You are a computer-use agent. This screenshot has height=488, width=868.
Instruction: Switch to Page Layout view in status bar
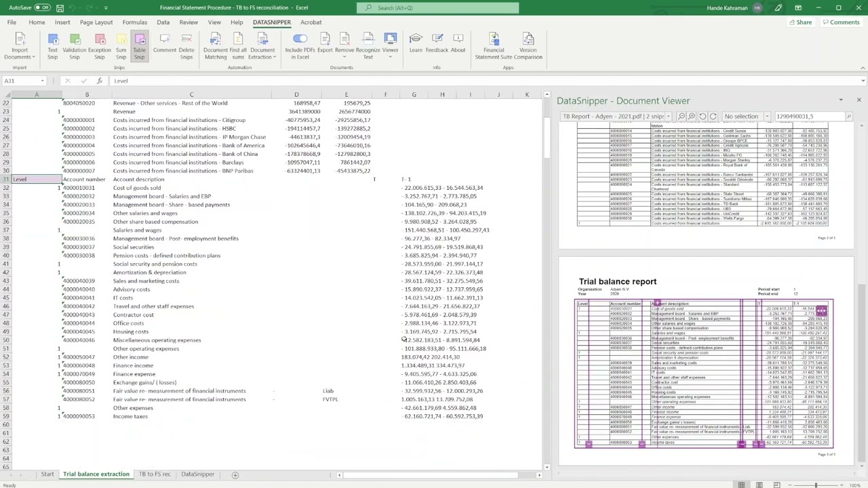759,485
